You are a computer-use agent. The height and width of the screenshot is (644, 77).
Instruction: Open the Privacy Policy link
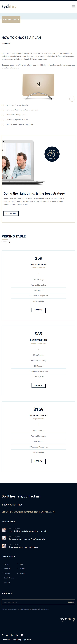(x=17, y=639)
